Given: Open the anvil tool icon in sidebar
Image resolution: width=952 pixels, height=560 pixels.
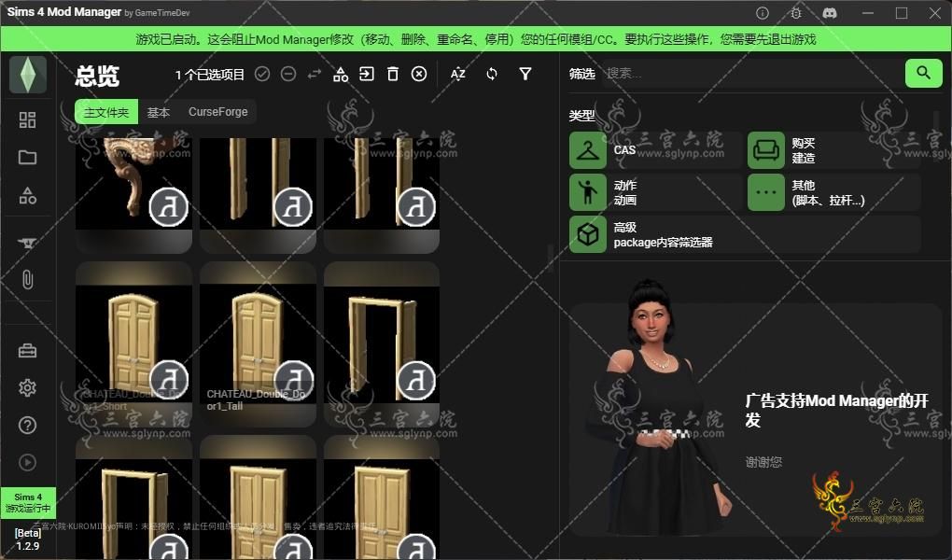Looking at the screenshot, I should [27, 243].
